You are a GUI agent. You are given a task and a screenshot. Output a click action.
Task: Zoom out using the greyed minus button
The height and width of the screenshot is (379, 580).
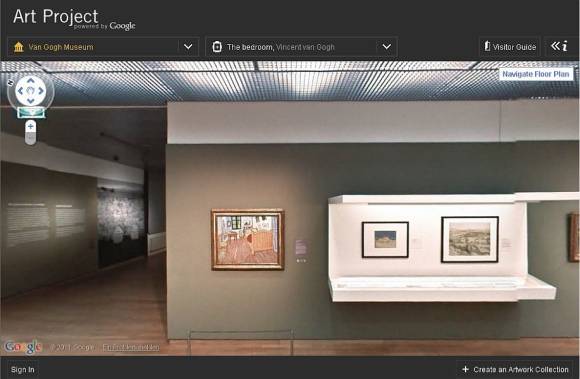[x=31, y=138]
